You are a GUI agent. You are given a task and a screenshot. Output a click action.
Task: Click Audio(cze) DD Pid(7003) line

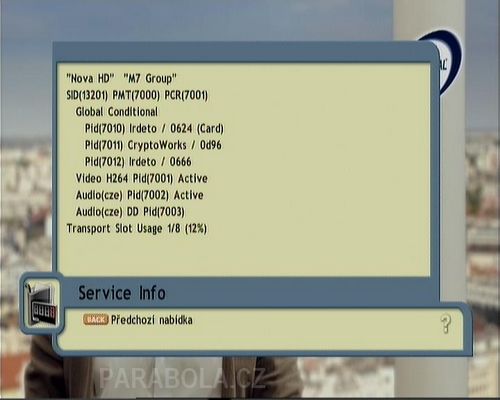tap(130, 212)
